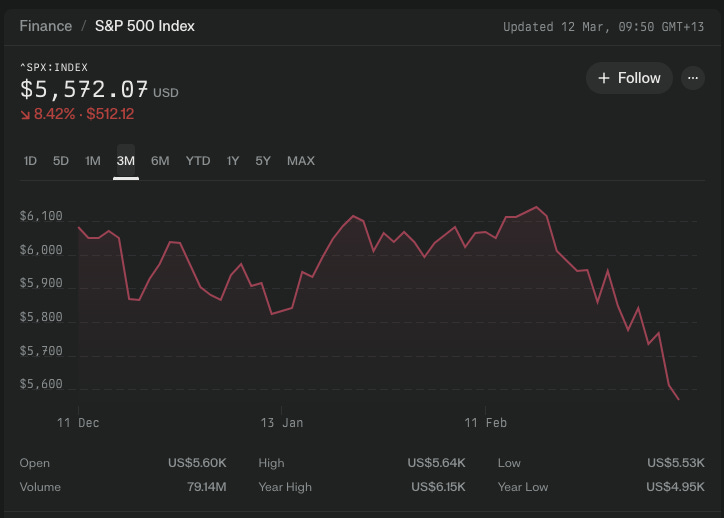Click the Year Low stat label
The height and width of the screenshot is (518, 724).
523,487
